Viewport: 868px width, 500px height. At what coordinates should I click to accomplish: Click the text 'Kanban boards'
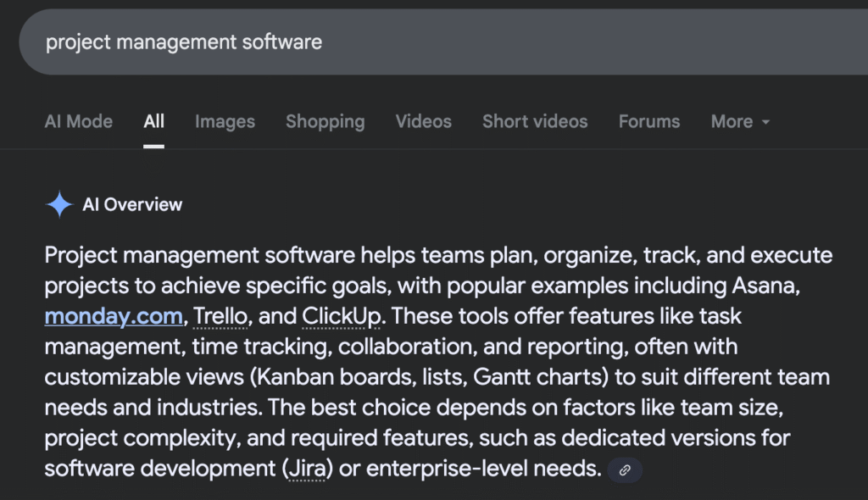[336, 377]
